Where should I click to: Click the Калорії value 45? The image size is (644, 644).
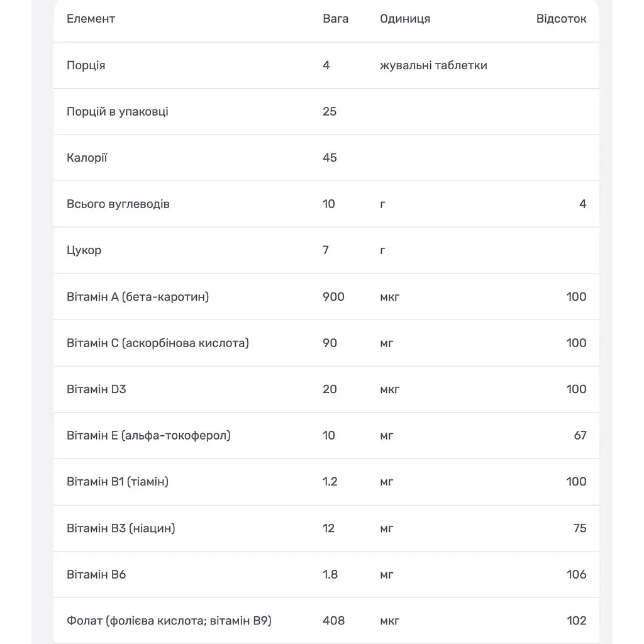coord(330,158)
